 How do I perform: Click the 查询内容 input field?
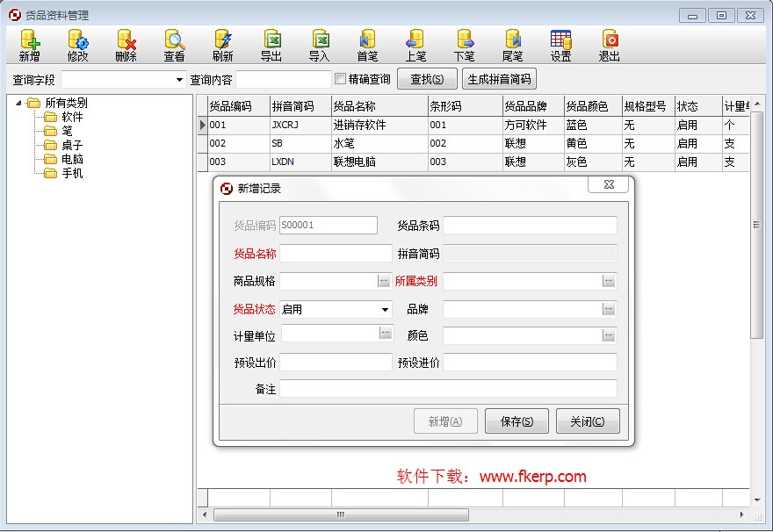pyautogui.click(x=284, y=79)
